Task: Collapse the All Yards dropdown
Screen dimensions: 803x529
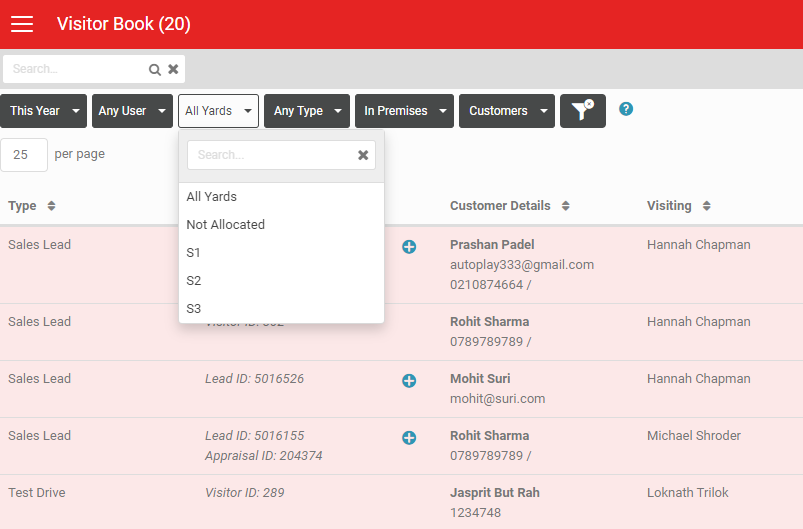Action: (219, 111)
